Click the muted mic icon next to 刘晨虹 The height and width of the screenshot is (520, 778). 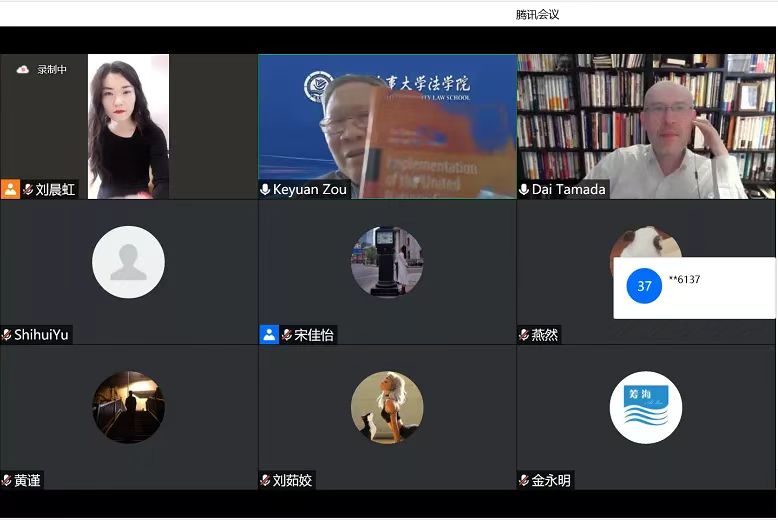coord(28,189)
